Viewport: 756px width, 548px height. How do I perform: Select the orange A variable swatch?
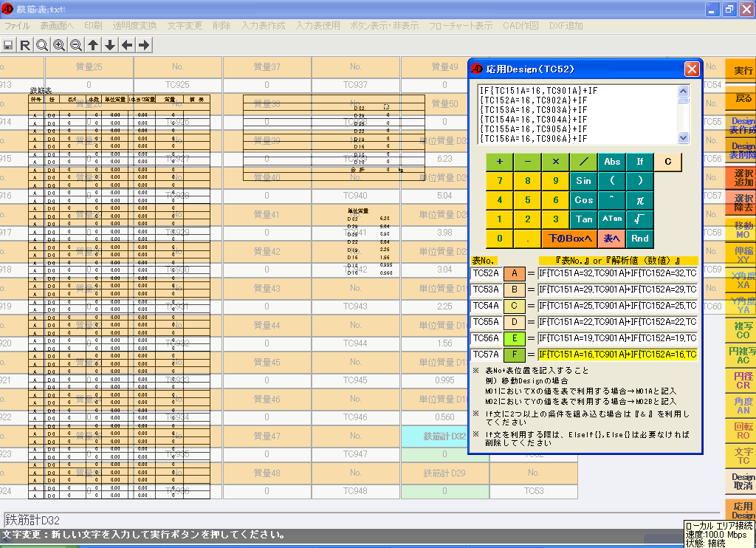[513, 273]
